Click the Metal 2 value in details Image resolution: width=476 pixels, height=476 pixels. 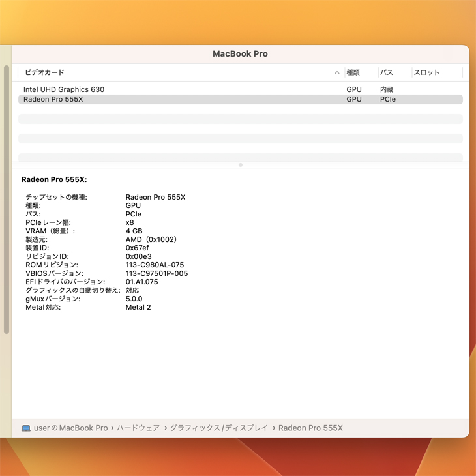click(138, 307)
